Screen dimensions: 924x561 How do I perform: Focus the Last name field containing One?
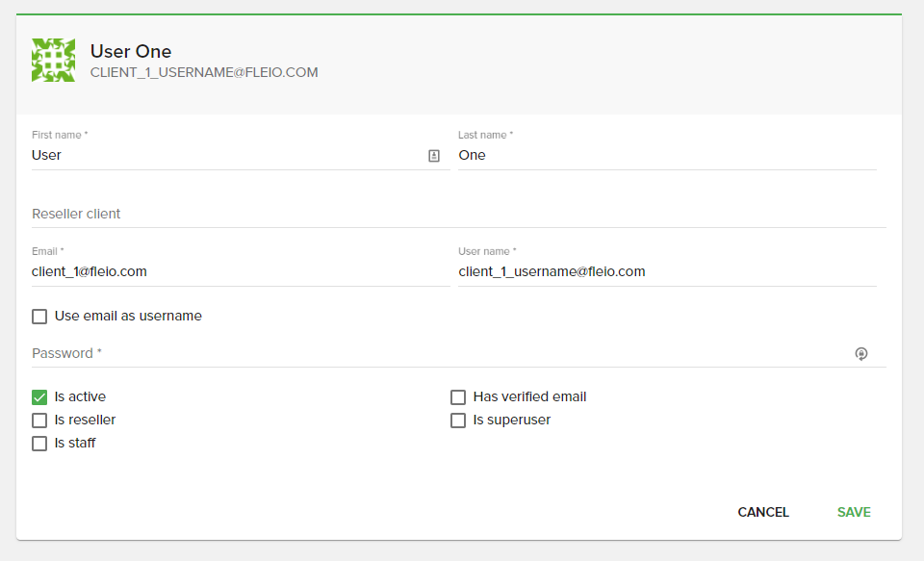coord(666,155)
